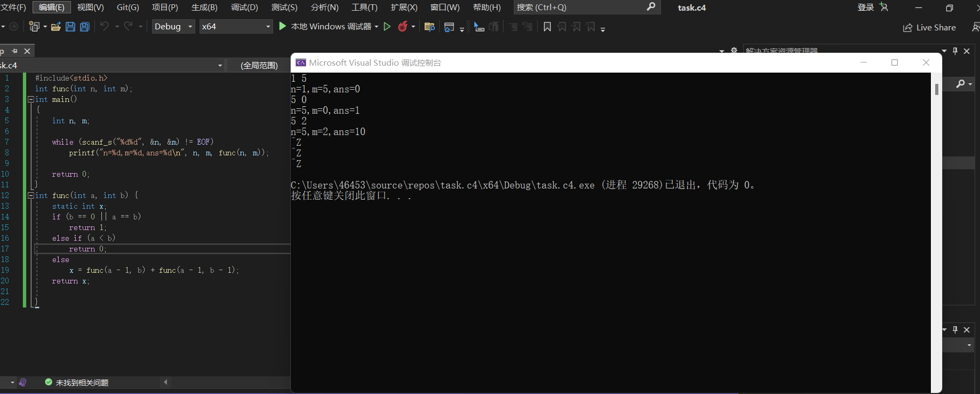Click the account person icon beside 登录
980x394 pixels.
pyautogui.click(x=884, y=7)
